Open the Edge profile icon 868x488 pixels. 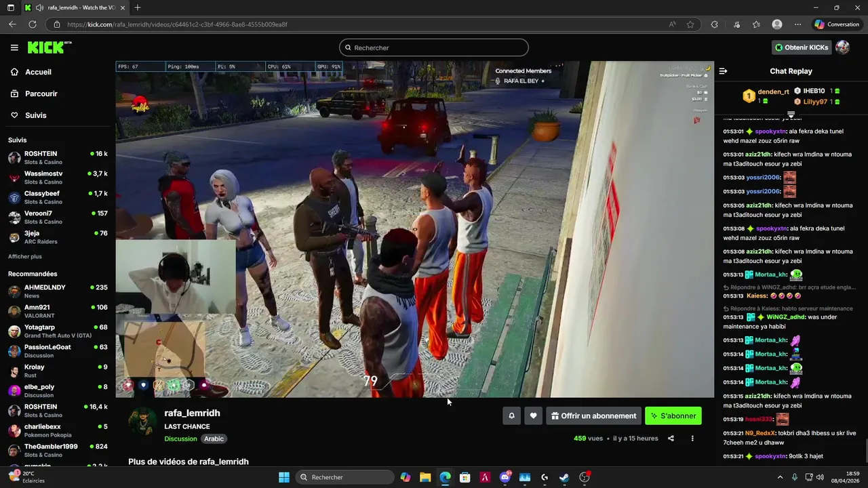pos(777,24)
